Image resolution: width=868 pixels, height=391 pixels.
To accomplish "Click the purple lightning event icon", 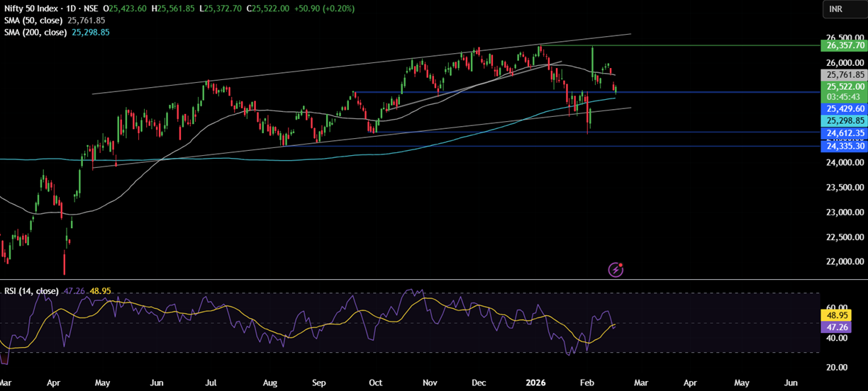I will 616,270.
